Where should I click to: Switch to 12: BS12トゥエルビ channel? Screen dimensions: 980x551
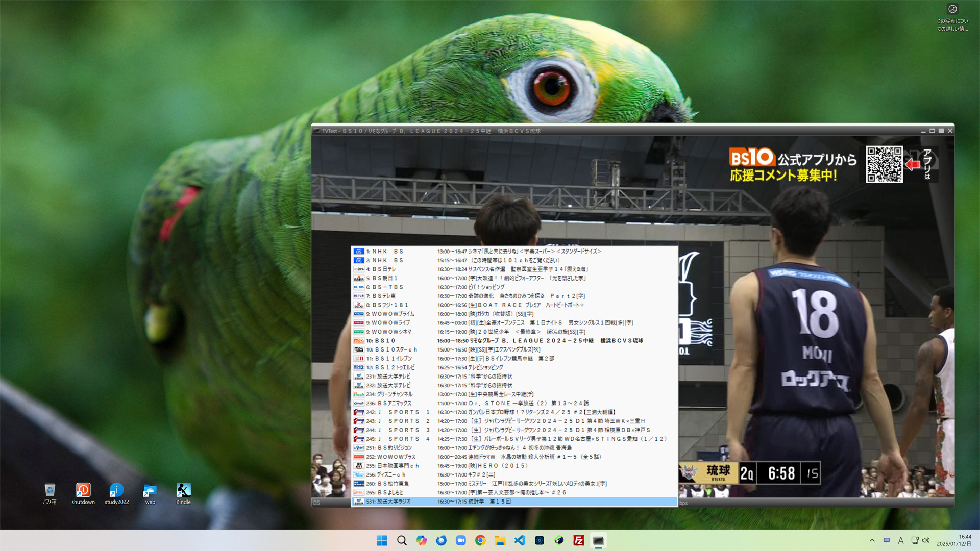pos(514,367)
